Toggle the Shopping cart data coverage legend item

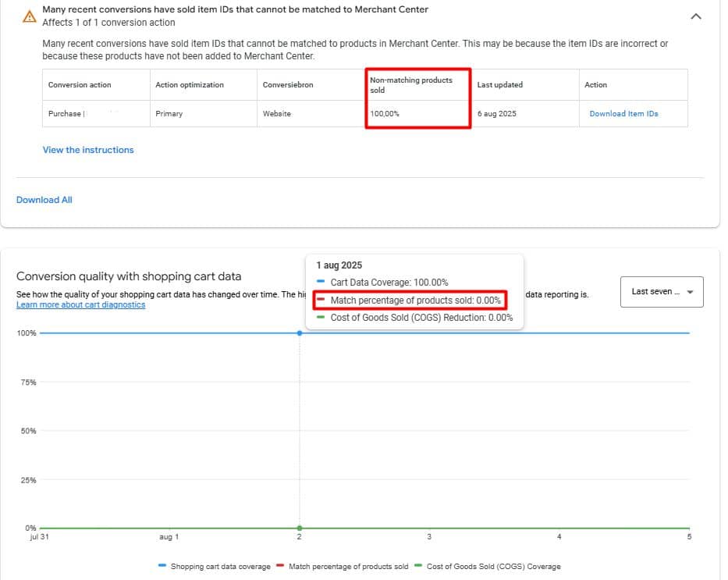215,567
